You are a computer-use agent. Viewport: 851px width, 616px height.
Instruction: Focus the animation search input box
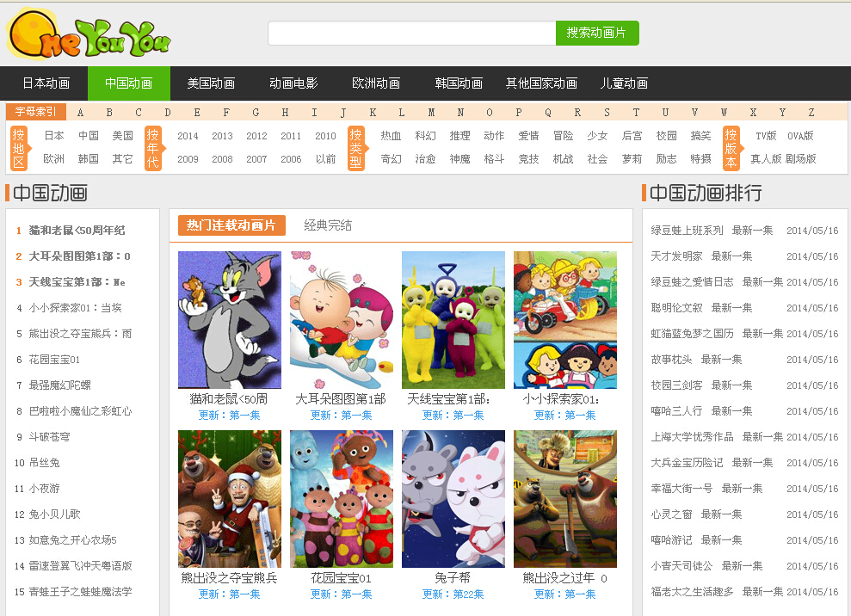[x=412, y=33]
